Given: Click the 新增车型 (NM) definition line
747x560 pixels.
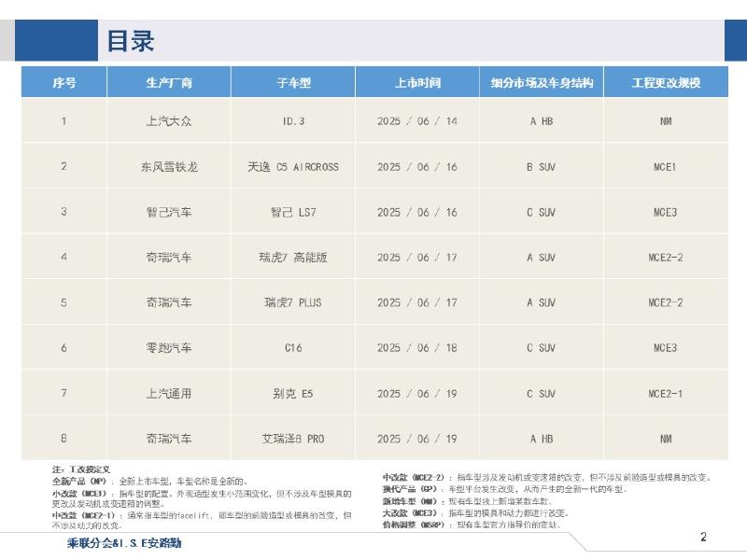Looking at the screenshot, I should point(468,501).
